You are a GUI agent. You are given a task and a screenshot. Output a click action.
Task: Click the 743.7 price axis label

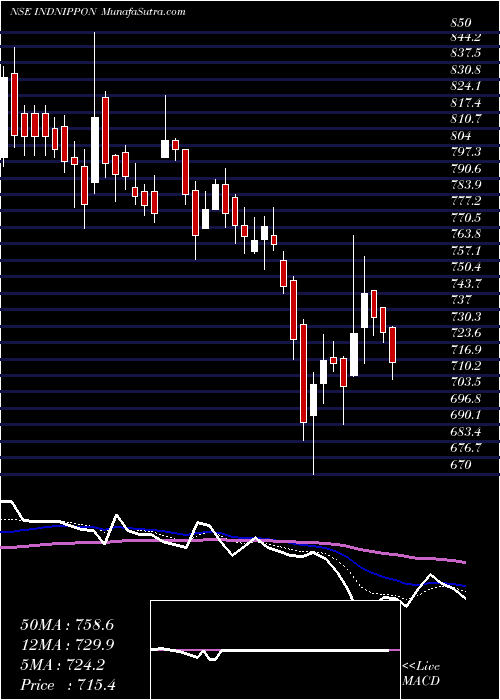466,284
